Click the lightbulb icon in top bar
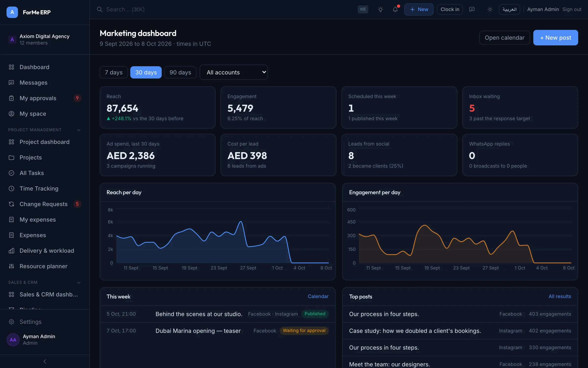The image size is (588, 368). 380,9
